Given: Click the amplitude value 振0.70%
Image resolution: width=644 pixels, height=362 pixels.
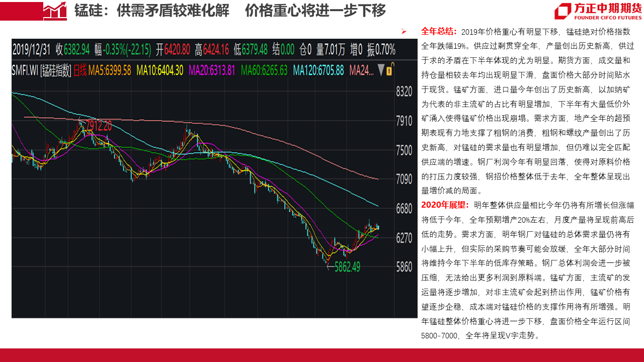Looking at the screenshot, I should coord(381,50).
